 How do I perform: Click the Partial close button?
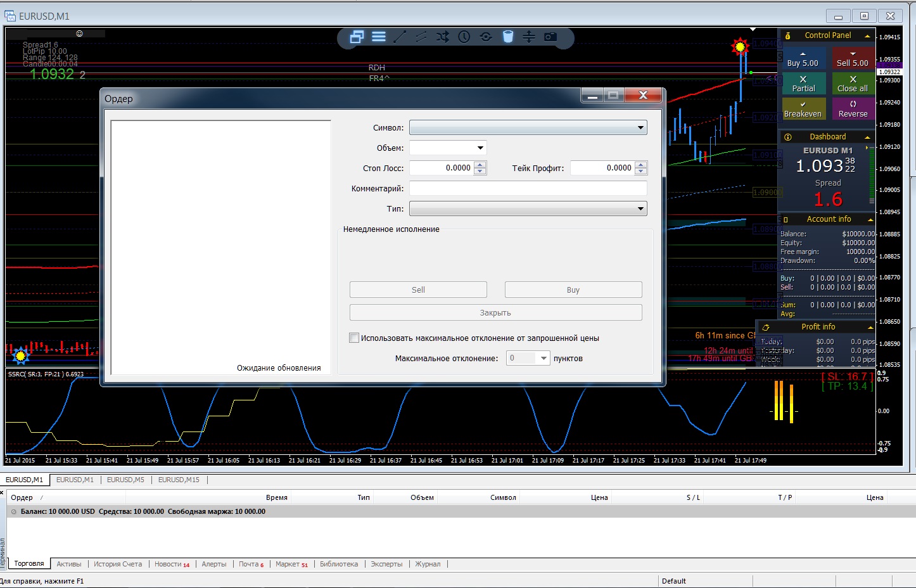803,84
